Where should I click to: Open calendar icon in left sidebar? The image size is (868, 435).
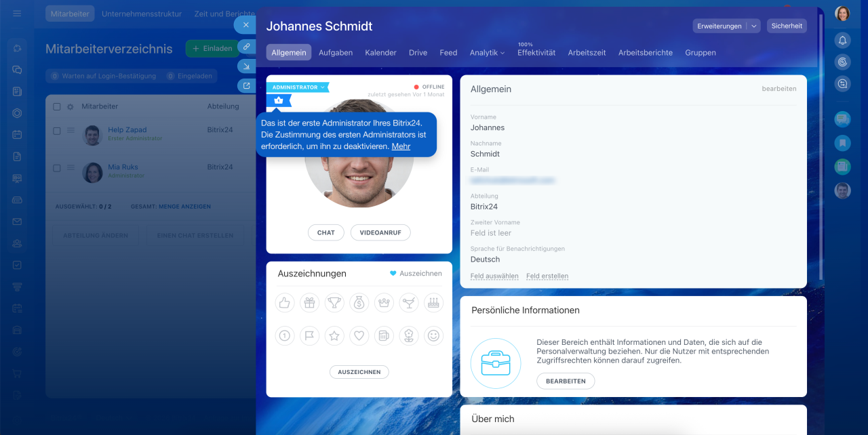[x=17, y=135]
